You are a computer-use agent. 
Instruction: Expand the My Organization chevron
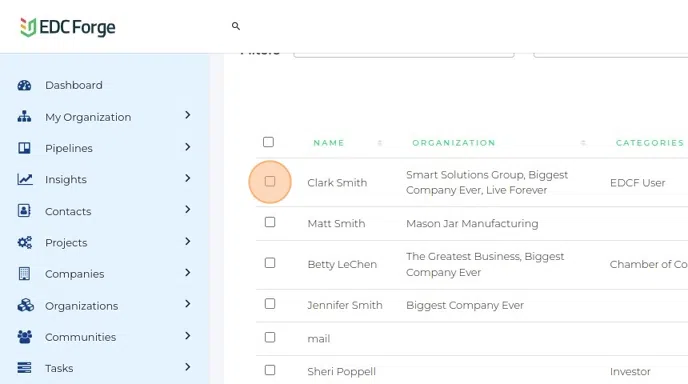[188, 115]
